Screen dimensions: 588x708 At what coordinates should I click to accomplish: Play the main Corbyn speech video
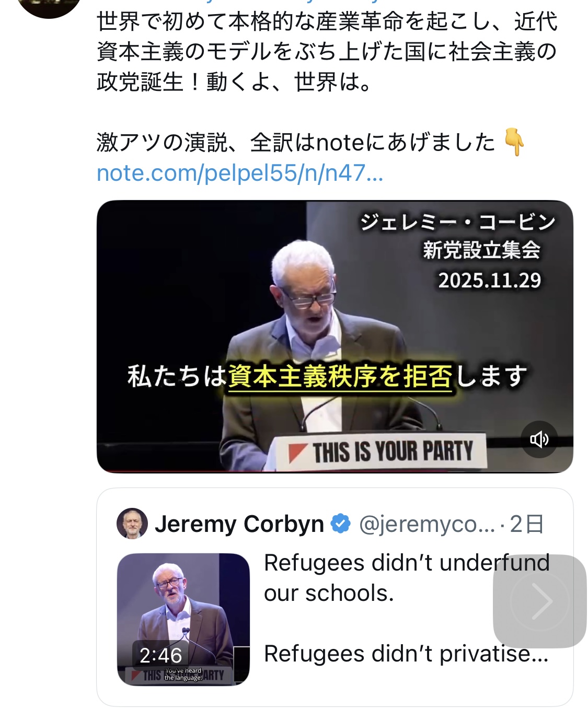[335, 314]
